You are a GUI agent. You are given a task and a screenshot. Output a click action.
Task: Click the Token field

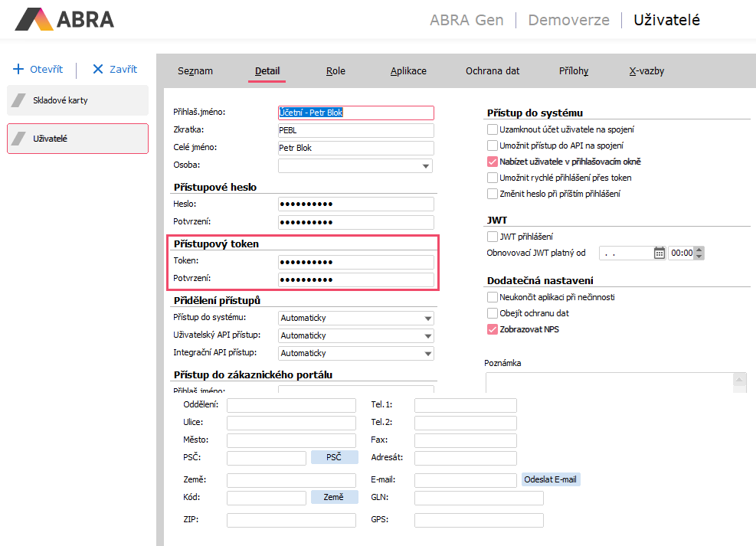(356, 262)
